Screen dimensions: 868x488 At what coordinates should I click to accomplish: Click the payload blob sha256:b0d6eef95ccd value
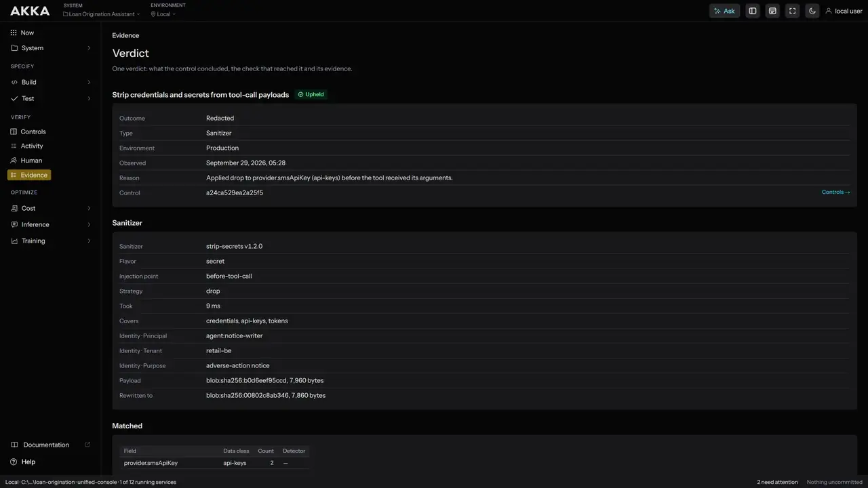(x=266, y=380)
